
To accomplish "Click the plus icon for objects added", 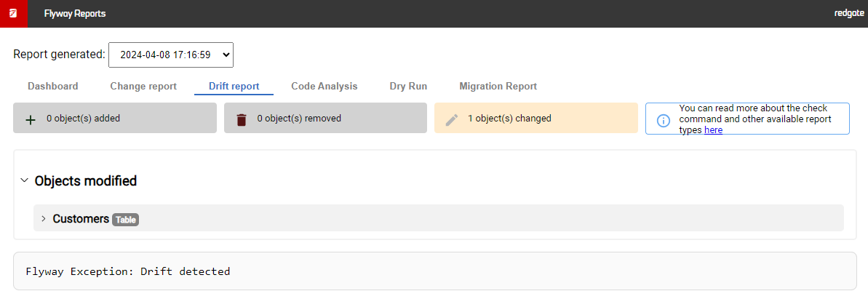I will tap(31, 119).
